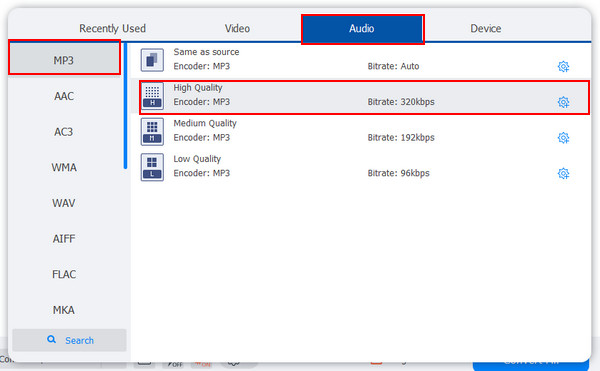Open settings gear for High Quality preset
Screen dimensions: 600x371
[563, 102]
